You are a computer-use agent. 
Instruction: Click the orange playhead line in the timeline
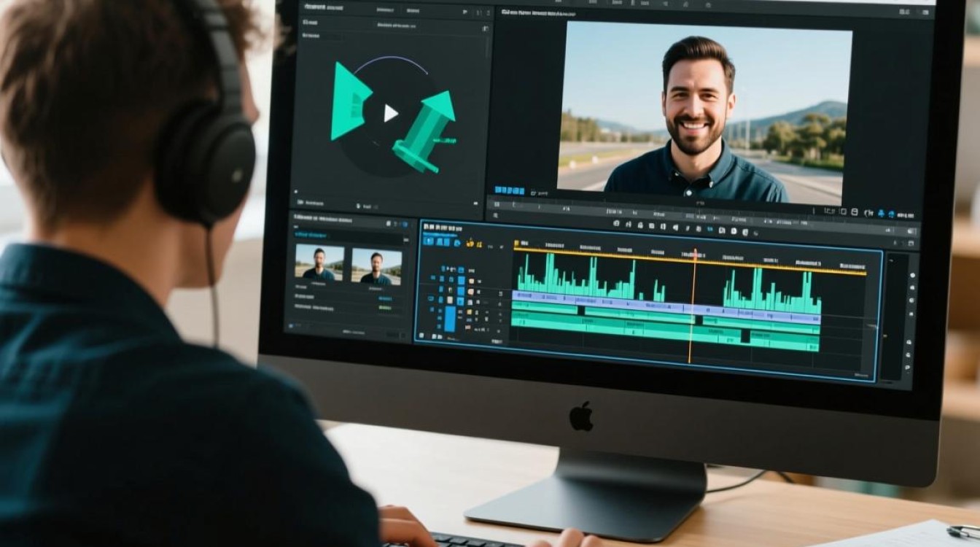click(693, 306)
